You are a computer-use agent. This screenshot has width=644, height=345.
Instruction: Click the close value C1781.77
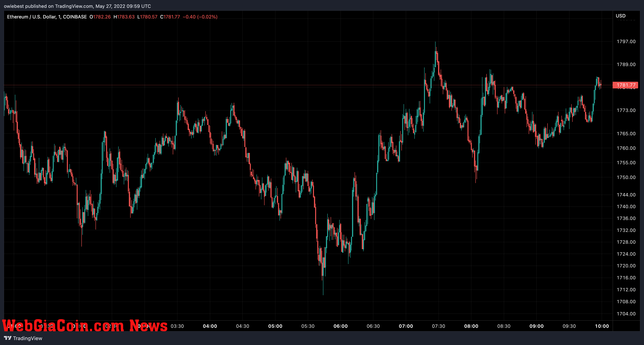tap(170, 17)
